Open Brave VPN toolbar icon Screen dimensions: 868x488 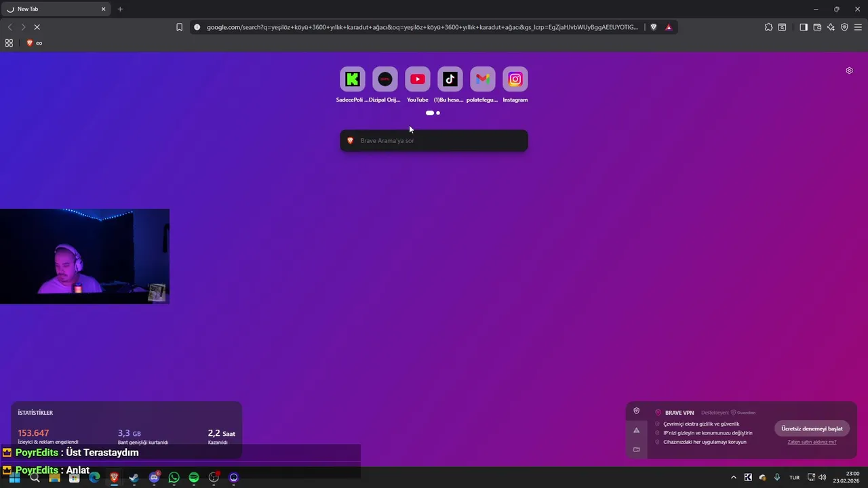coord(844,27)
